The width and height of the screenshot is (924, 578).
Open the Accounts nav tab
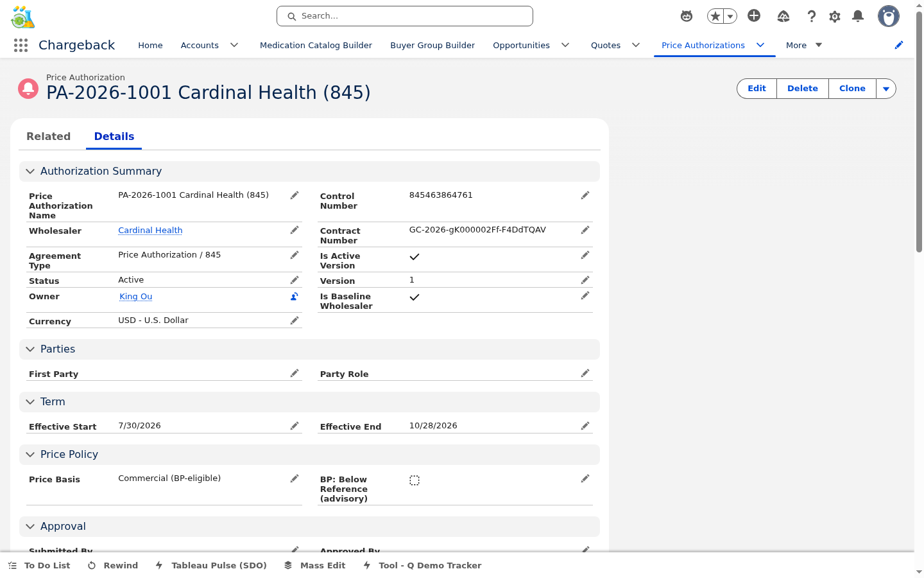click(x=200, y=45)
